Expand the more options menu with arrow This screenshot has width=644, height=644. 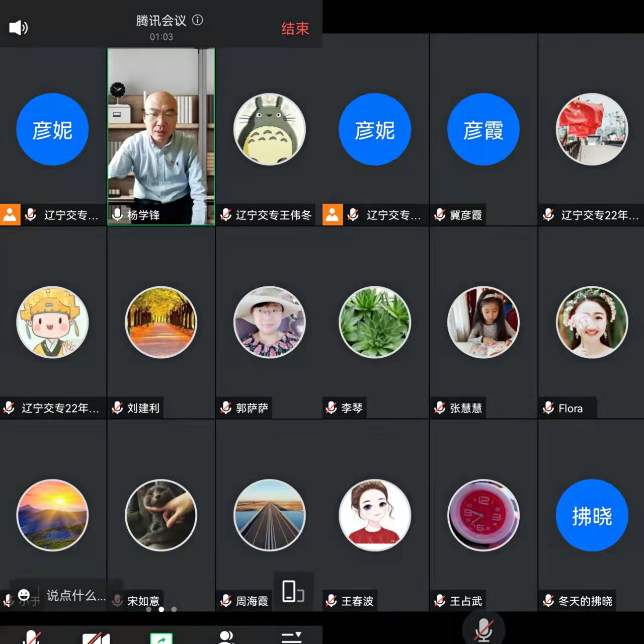[291, 637]
